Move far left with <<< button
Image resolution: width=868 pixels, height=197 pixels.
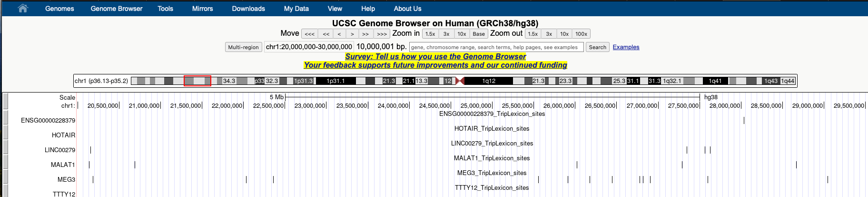[310, 34]
